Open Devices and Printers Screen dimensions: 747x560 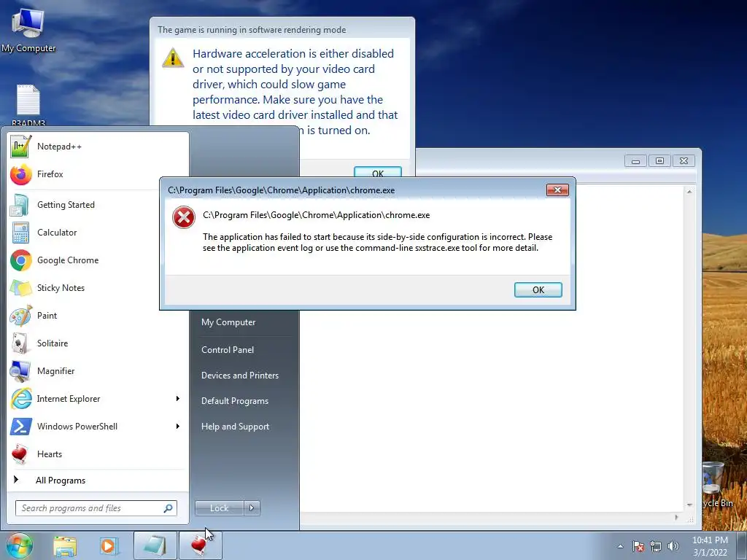point(239,376)
